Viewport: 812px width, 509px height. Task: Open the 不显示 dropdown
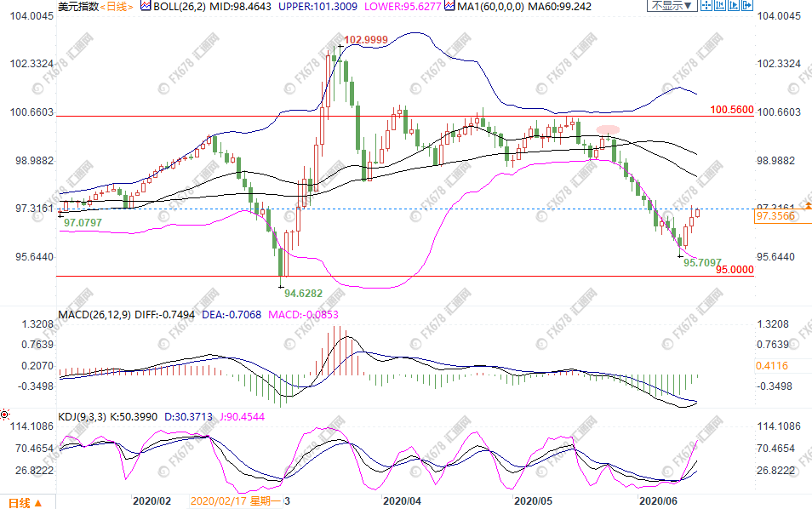(672, 6)
